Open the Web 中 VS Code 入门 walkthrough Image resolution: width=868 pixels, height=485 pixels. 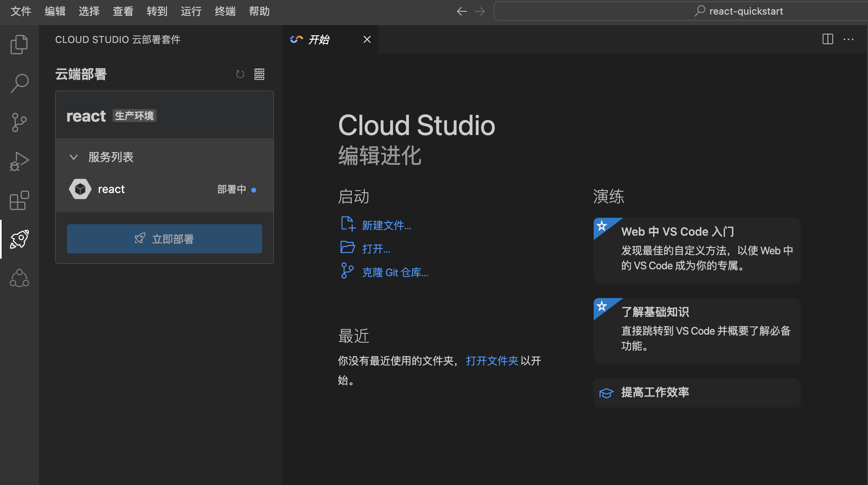point(696,250)
